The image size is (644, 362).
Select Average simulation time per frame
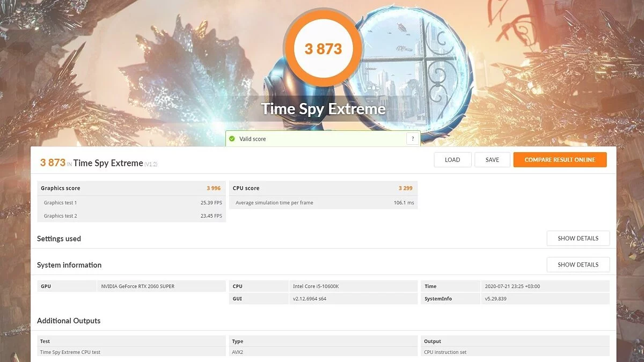(274, 203)
